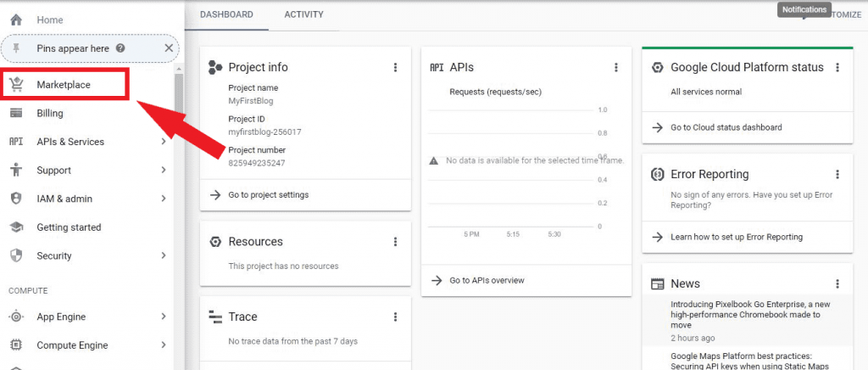Expand Security submenu chevron
The width and height of the screenshot is (868, 370).
(x=164, y=256)
